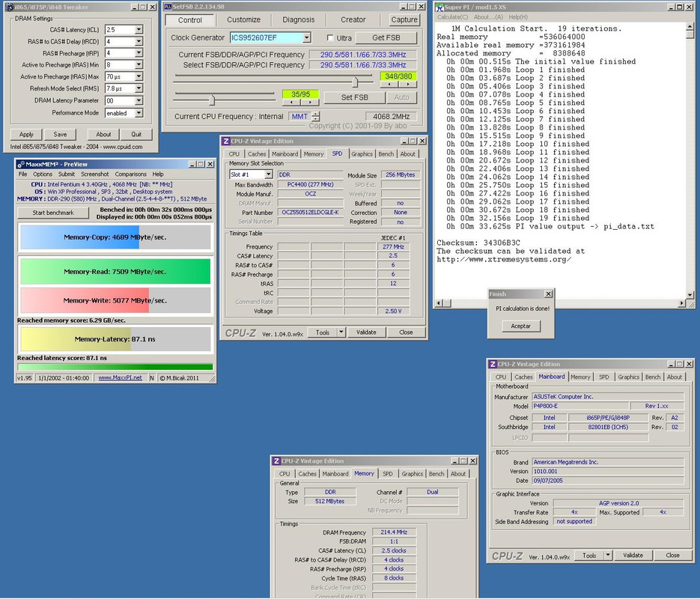Open Screenshot menu in MaxxMEM
Screen dimensions: 700x599
(95, 174)
